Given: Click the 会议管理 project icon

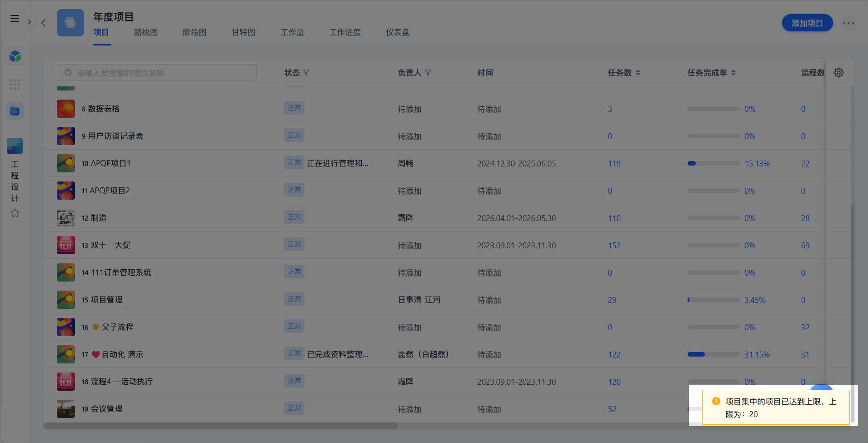Looking at the screenshot, I should click(x=66, y=409).
